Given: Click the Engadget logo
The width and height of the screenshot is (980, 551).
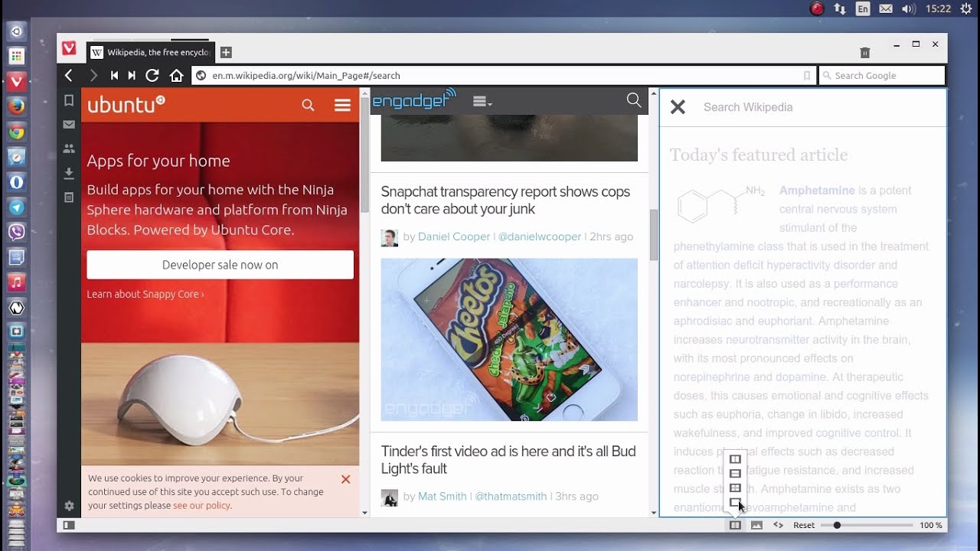Looking at the screenshot, I should point(414,100).
